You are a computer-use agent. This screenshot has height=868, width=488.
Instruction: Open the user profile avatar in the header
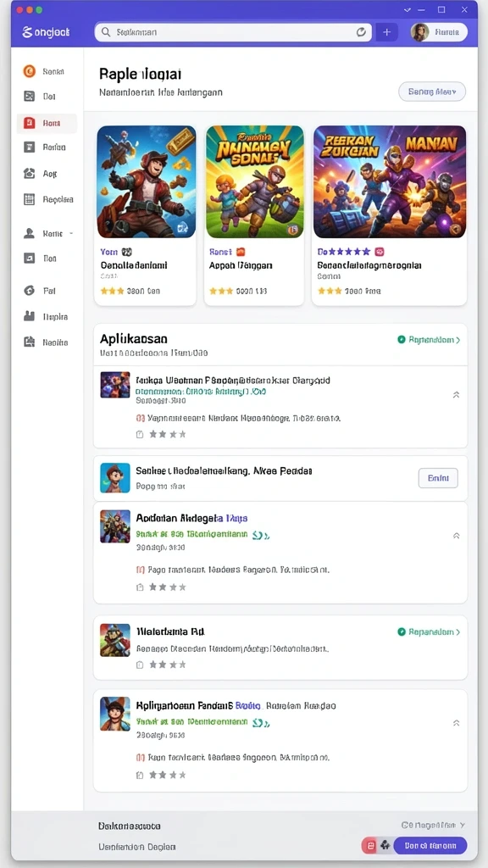420,32
